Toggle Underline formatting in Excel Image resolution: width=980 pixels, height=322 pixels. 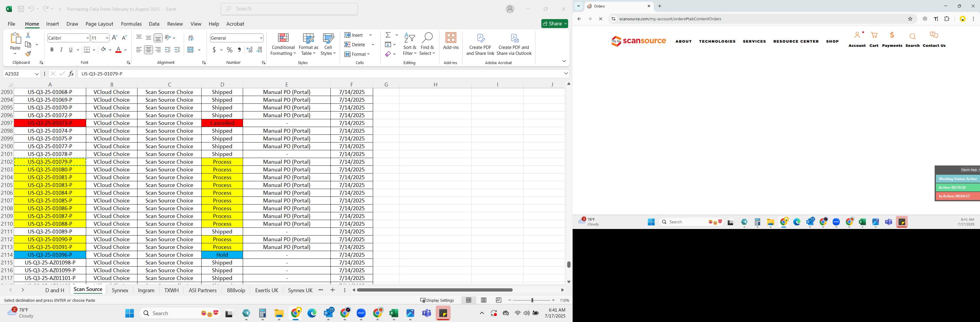pos(71,50)
